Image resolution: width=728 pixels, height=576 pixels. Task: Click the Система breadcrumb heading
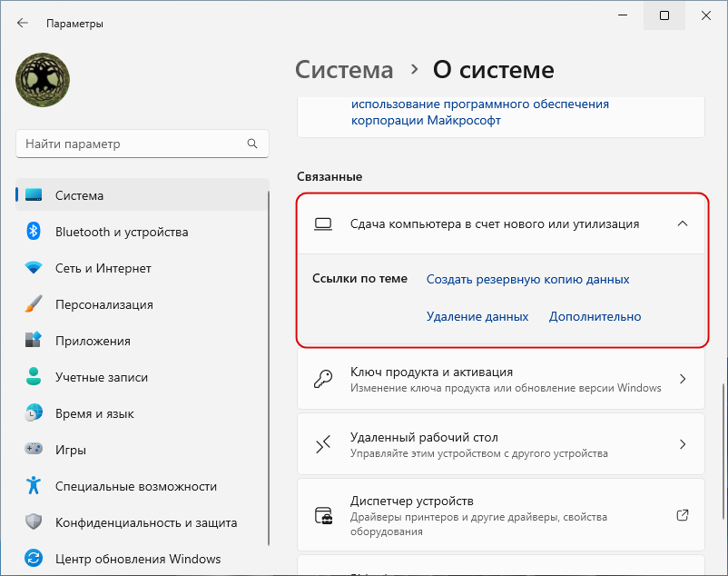[x=344, y=70]
